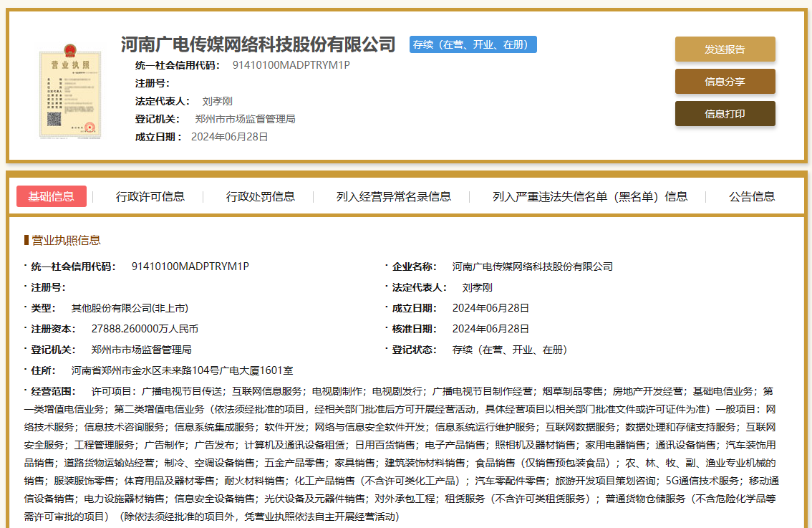The width and height of the screenshot is (812, 528).
Task: Click legal representative name 刘孝刚 in header
Action: [218, 101]
